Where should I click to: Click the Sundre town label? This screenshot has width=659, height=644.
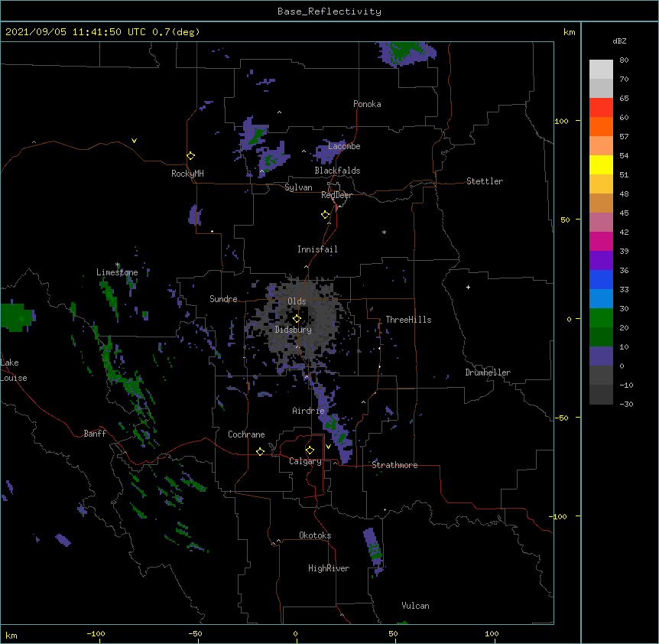click(223, 299)
